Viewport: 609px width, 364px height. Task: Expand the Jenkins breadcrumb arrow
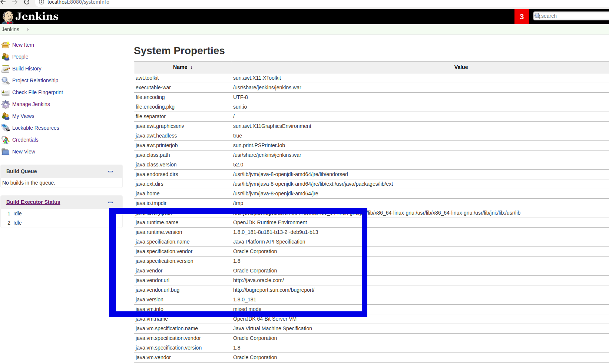pyautogui.click(x=27, y=29)
